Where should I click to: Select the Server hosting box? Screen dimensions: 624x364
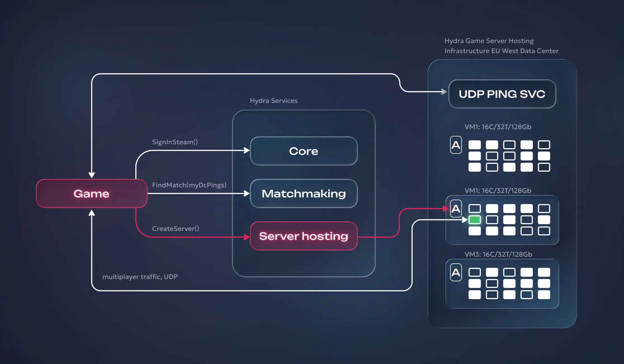coord(304,236)
